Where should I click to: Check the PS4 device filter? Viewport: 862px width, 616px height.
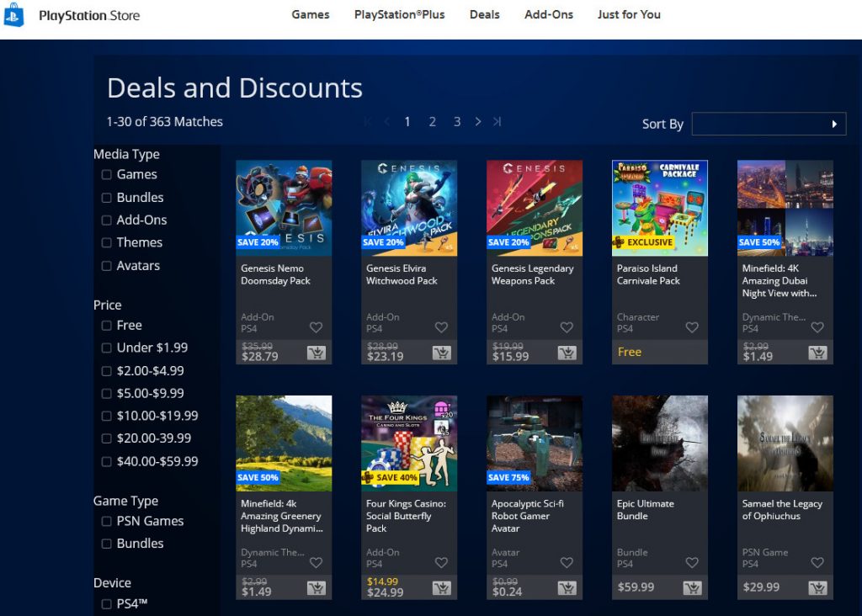105,603
